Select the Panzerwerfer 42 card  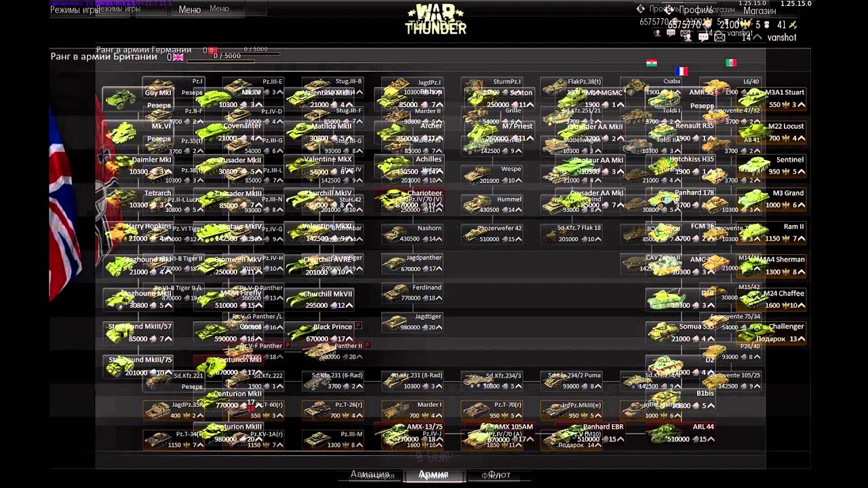492,234
